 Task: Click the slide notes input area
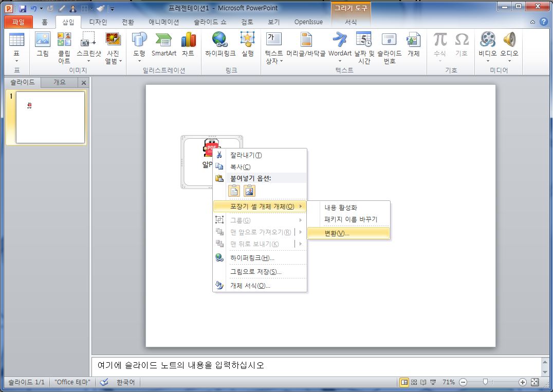click(316, 366)
